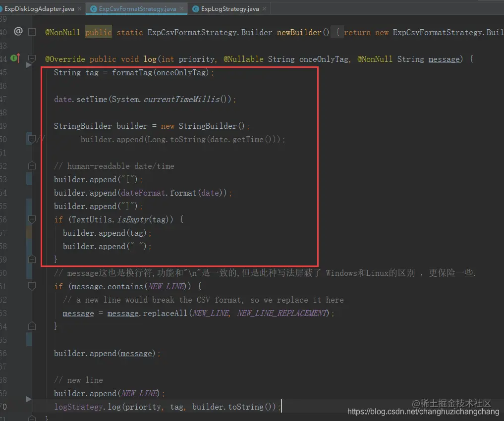
Task: Click 'builder.append(tag)' statement
Action: (x=107, y=233)
